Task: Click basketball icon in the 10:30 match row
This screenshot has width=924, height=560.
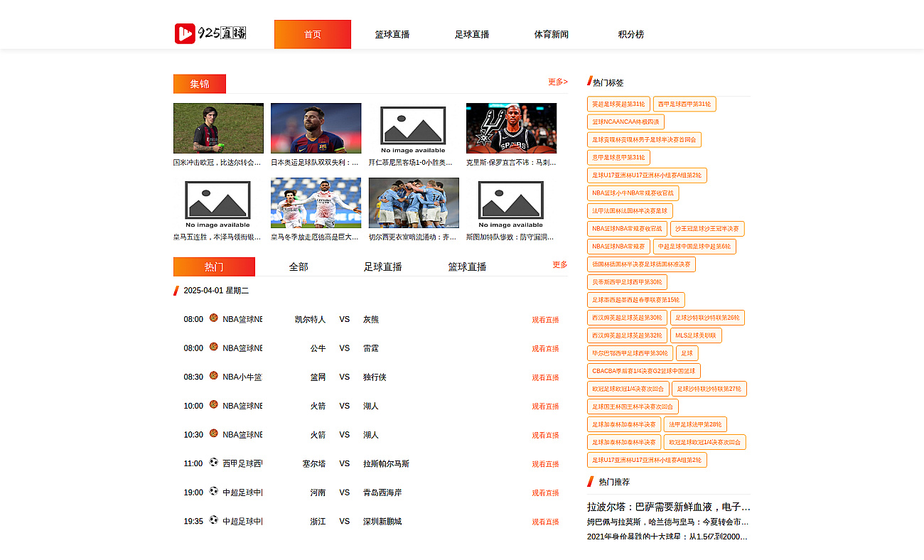Action: tap(213, 433)
